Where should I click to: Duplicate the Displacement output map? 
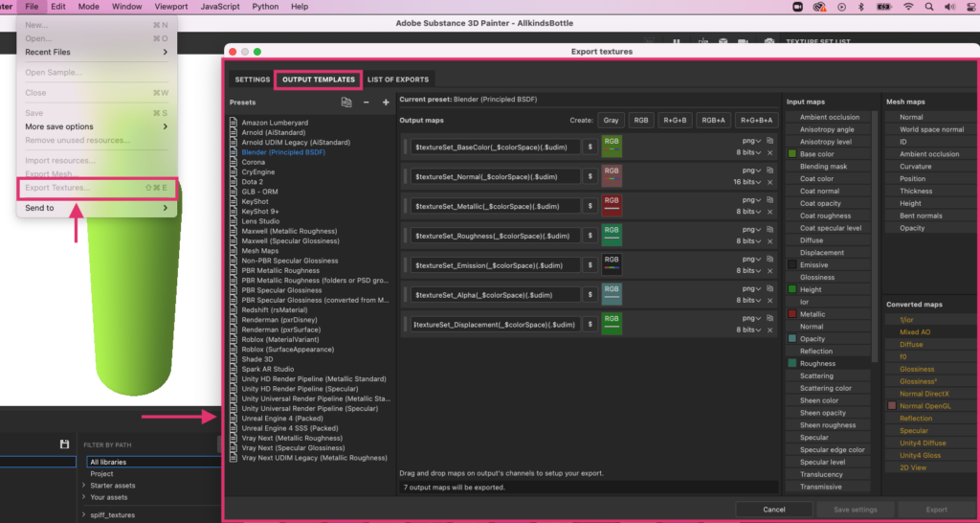[x=770, y=318]
